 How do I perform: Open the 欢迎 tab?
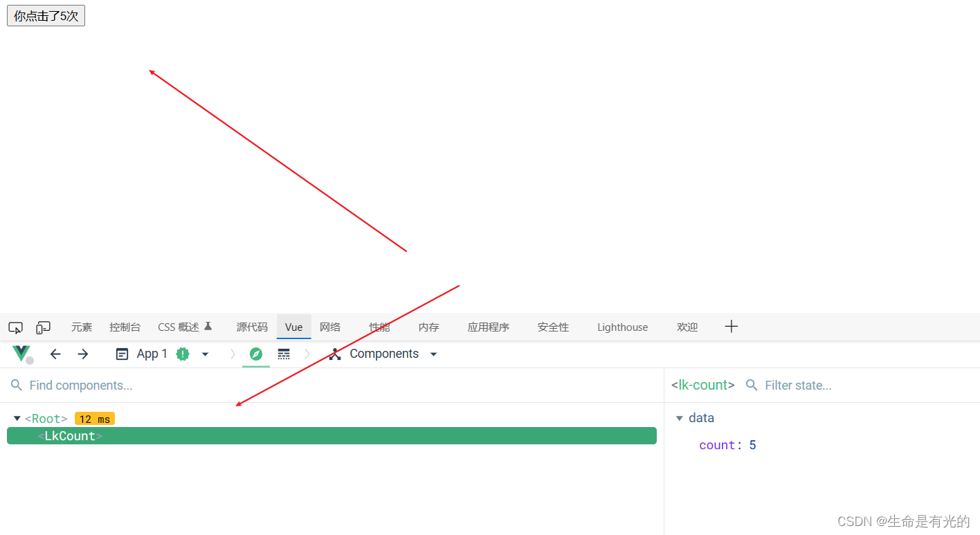pos(687,327)
